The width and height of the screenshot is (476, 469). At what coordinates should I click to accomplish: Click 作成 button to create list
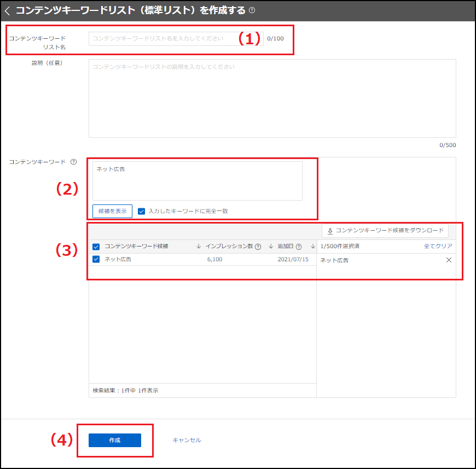115,440
